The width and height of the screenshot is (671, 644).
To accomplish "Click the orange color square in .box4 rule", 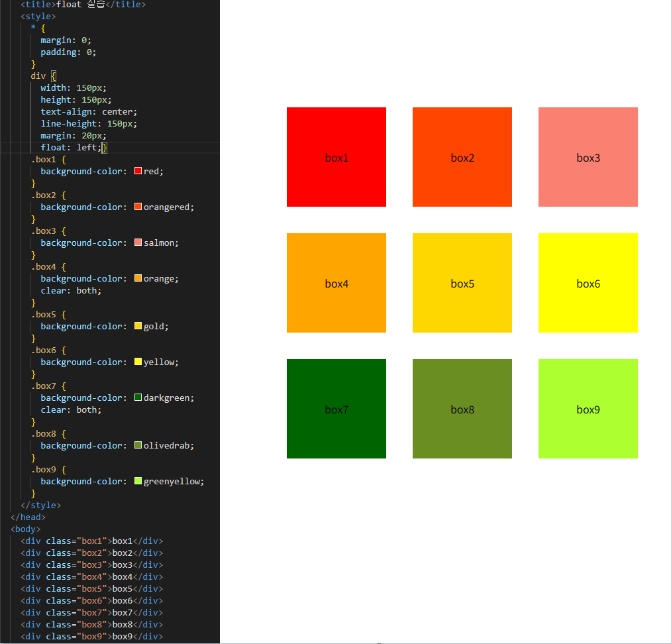I will point(138,278).
